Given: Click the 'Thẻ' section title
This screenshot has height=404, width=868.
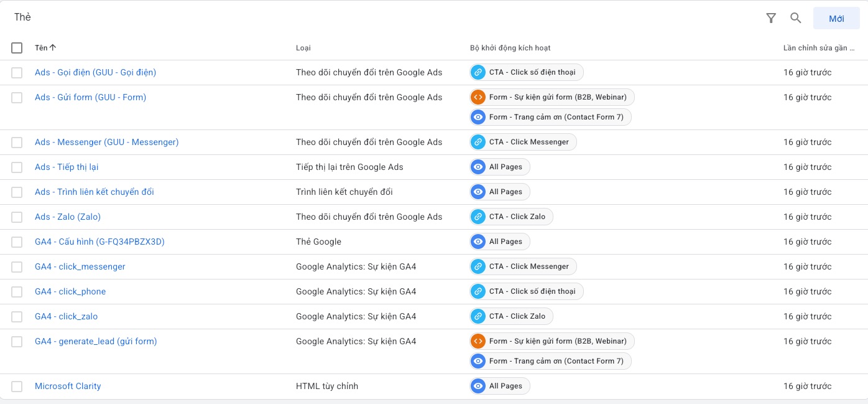Looking at the screenshot, I should (22, 17).
